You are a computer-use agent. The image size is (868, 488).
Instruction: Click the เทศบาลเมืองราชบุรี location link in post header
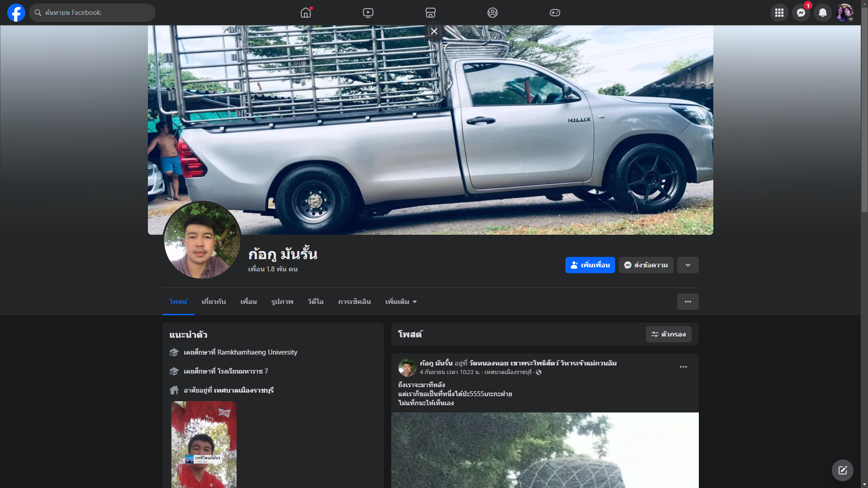(508, 372)
